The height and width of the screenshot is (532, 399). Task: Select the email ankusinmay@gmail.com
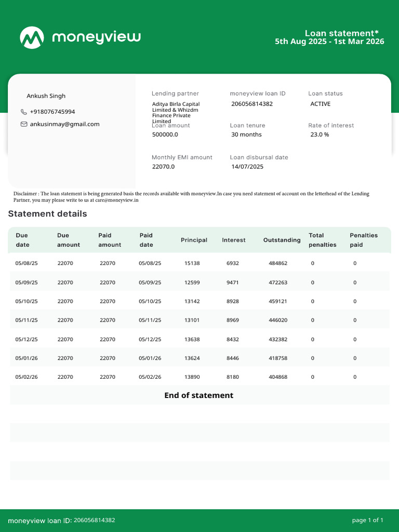[x=64, y=124]
